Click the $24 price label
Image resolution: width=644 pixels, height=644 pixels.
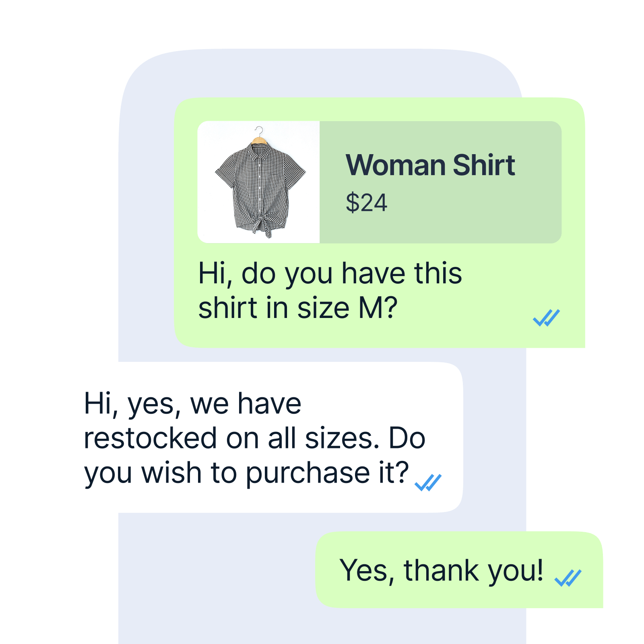366,202
